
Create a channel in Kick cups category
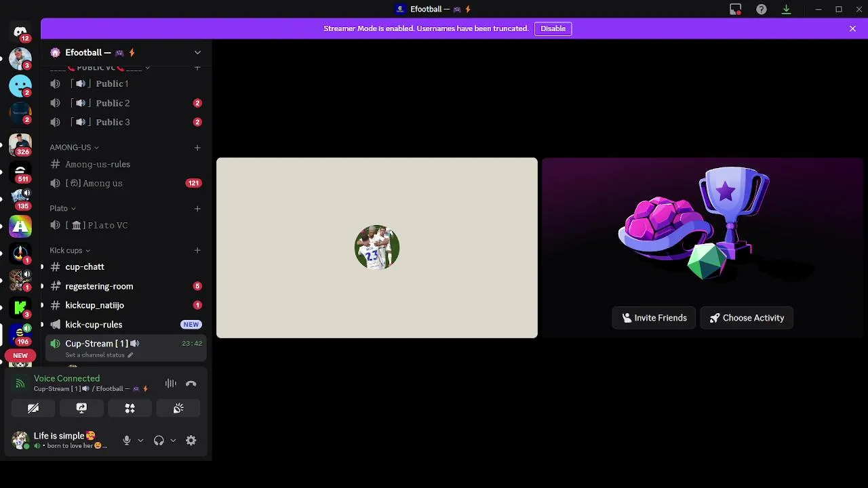pyautogui.click(x=197, y=250)
